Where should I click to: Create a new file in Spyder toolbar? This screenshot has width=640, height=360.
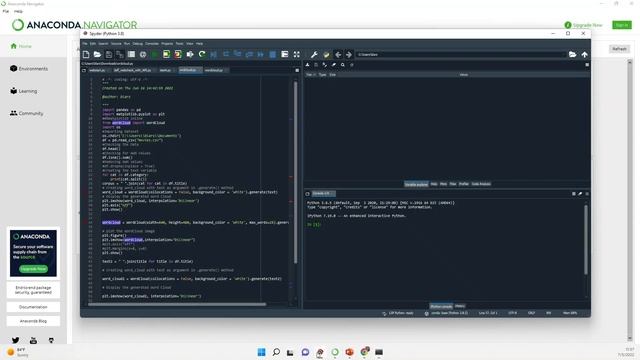[x=86, y=54]
